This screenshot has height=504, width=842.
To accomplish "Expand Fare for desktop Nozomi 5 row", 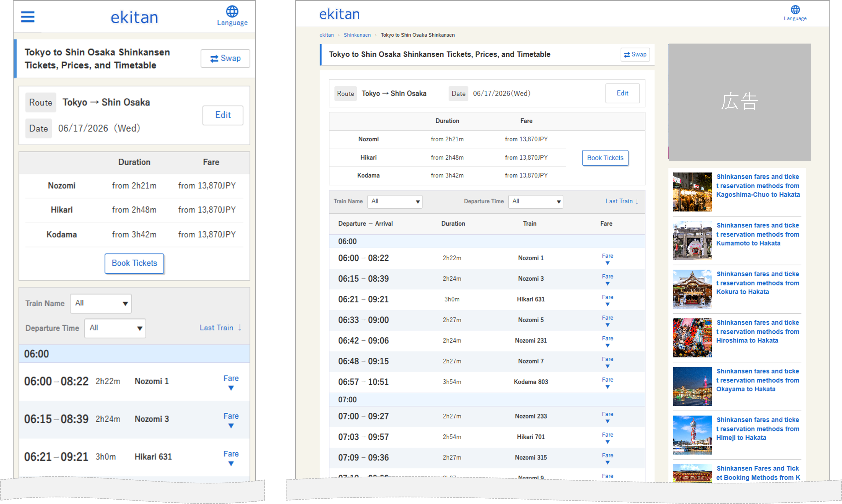I will pos(607,321).
